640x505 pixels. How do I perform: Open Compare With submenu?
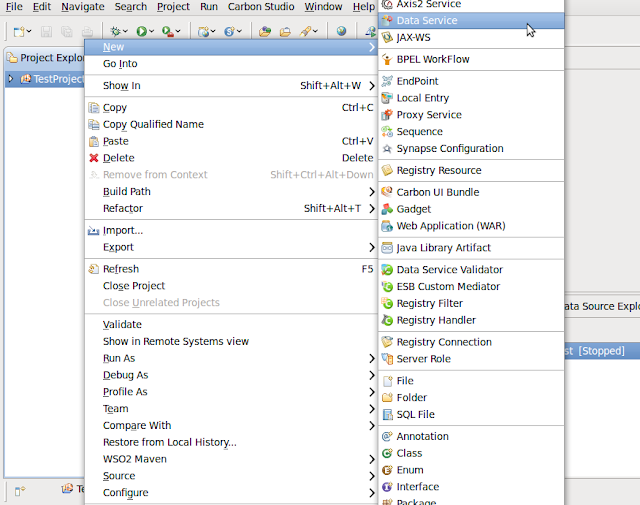(231, 425)
